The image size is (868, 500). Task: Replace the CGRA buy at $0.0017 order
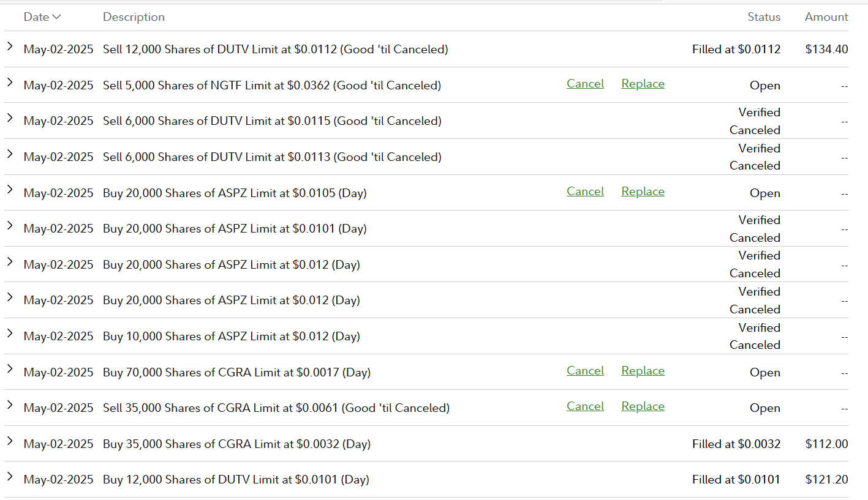pyautogui.click(x=643, y=371)
